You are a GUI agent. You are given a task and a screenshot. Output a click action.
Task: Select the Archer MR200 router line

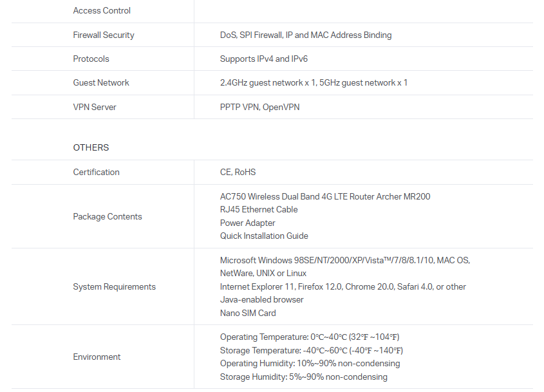[x=325, y=196]
